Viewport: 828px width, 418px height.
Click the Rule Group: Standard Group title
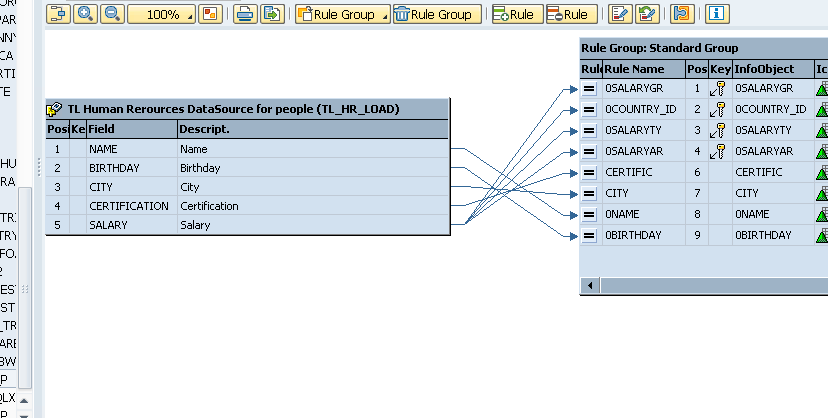[660, 48]
